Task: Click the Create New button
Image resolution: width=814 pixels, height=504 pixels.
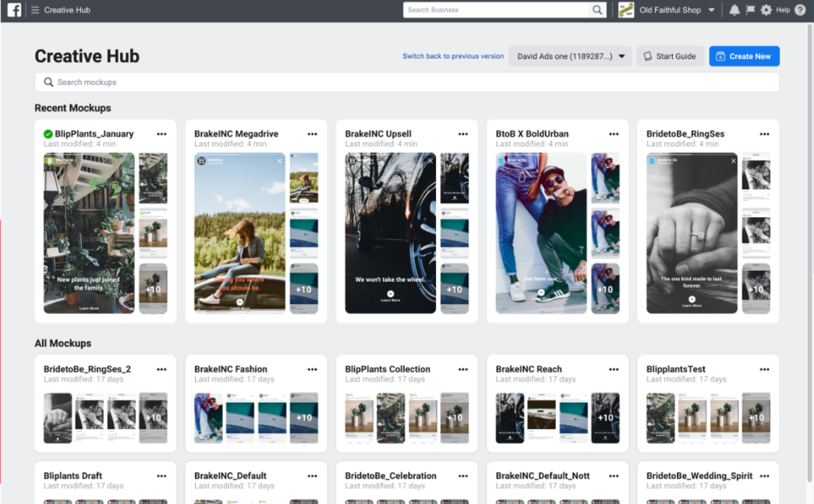Action: [x=743, y=56]
